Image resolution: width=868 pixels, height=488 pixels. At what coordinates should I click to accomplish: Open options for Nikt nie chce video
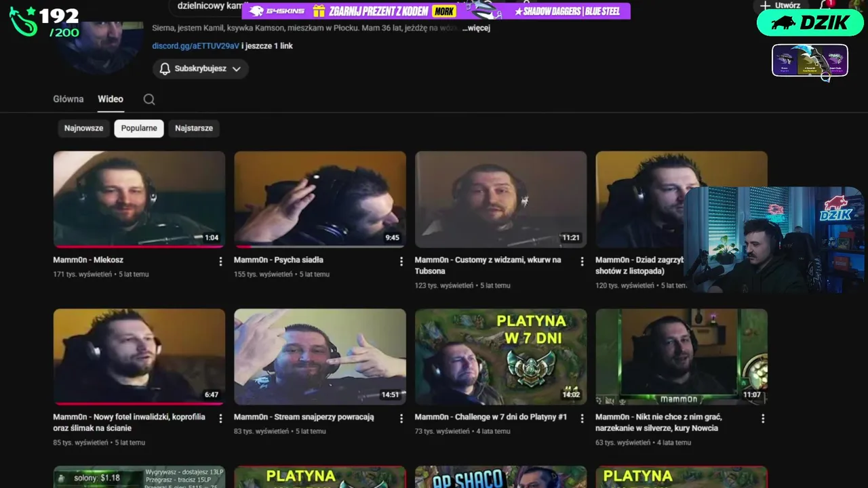[x=763, y=419]
